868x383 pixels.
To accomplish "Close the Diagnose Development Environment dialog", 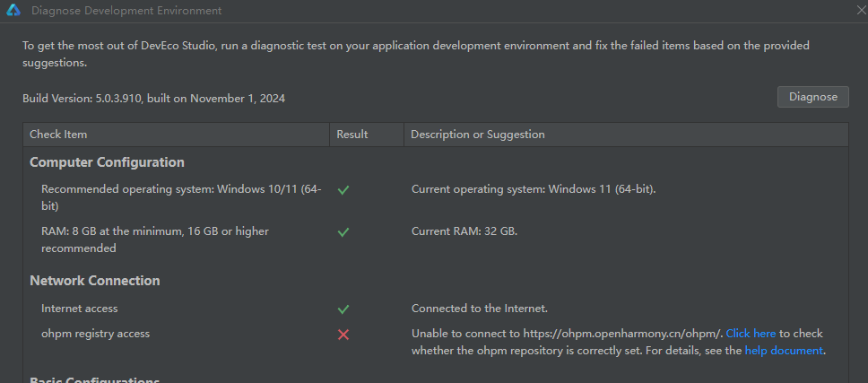I will pos(862,10).
